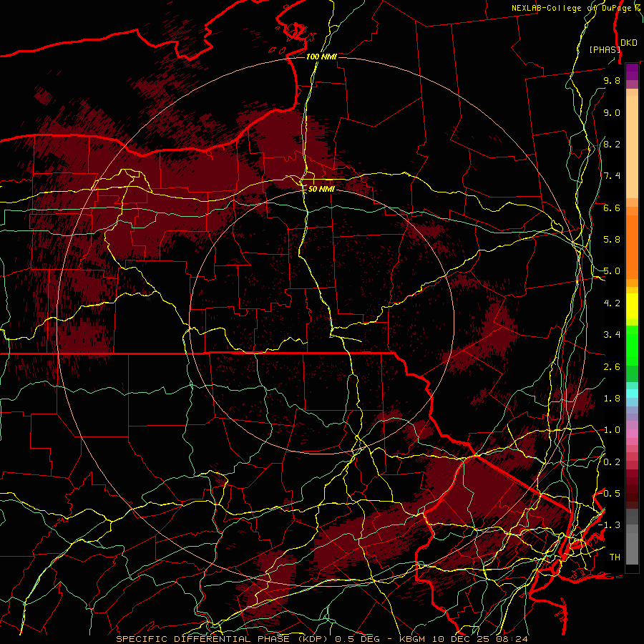The image size is (644, 644).
Task: Pick the gray swatch at color bar bottom
Action: click(x=632, y=550)
